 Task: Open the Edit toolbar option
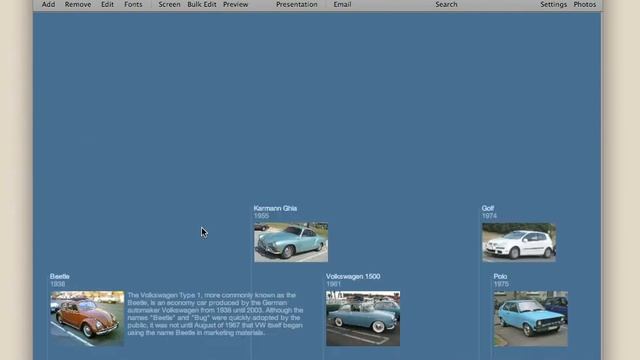pyautogui.click(x=107, y=4)
